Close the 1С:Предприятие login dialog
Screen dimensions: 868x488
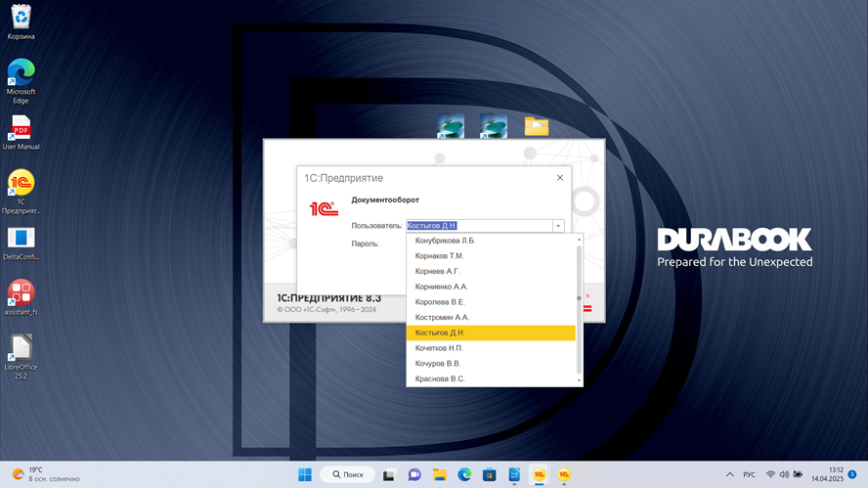[x=560, y=178]
